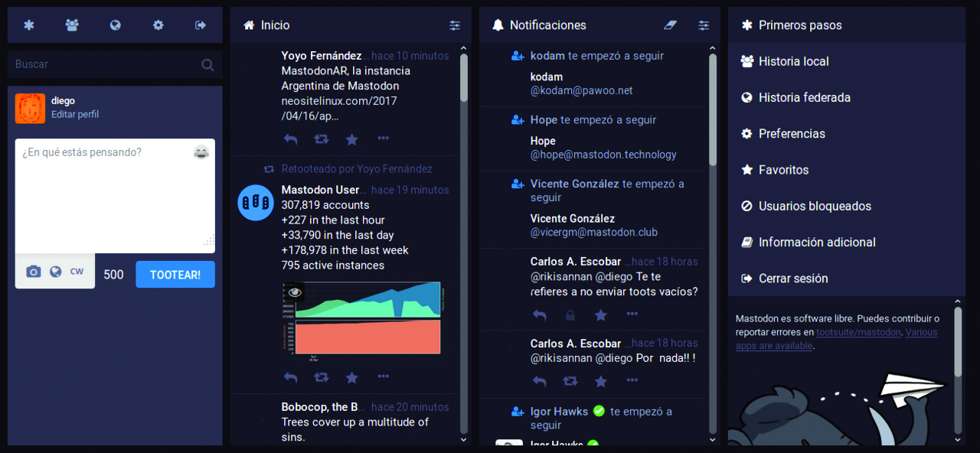Reply to Yoyo Fernández's toot
Image resolution: width=980 pixels, height=453 pixels.
(290, 139)
